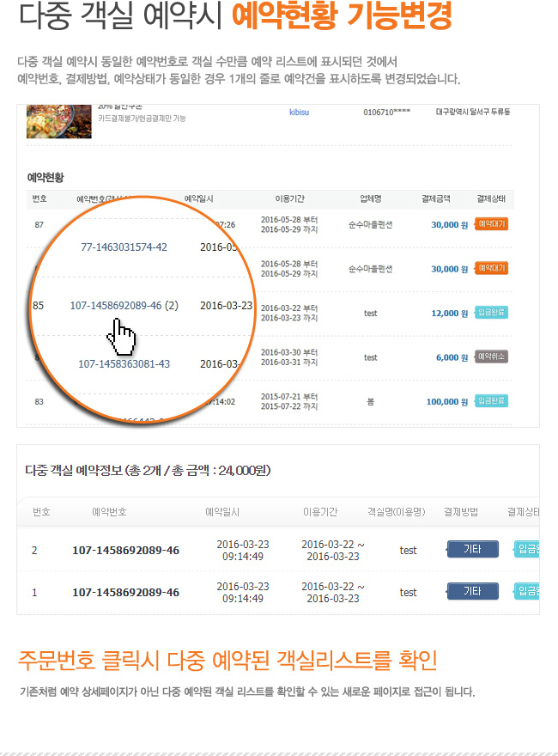Click 기타 payment button in row 1
The width and height of the screenshot is (558, 756).
pos(472,591)
